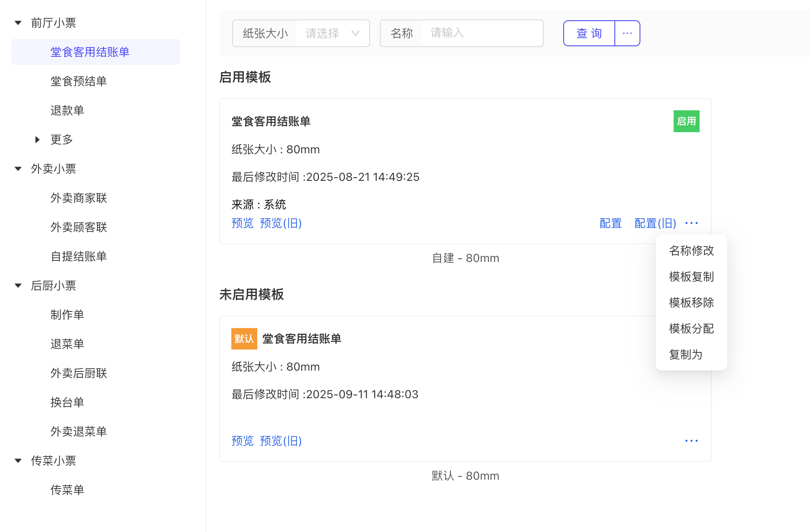This screenshot has width=810, height=532.
Task: Click 复制为 in the dropdown menu
Action: [685, 354]
